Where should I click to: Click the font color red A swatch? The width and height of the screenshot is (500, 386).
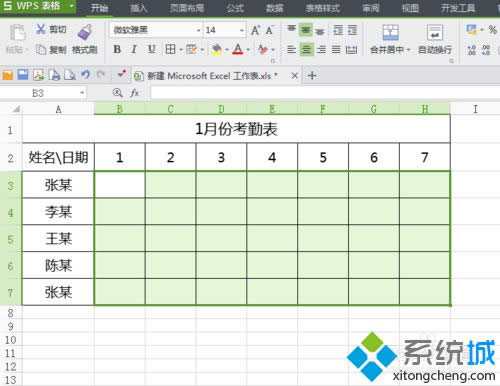coord(238,49)
